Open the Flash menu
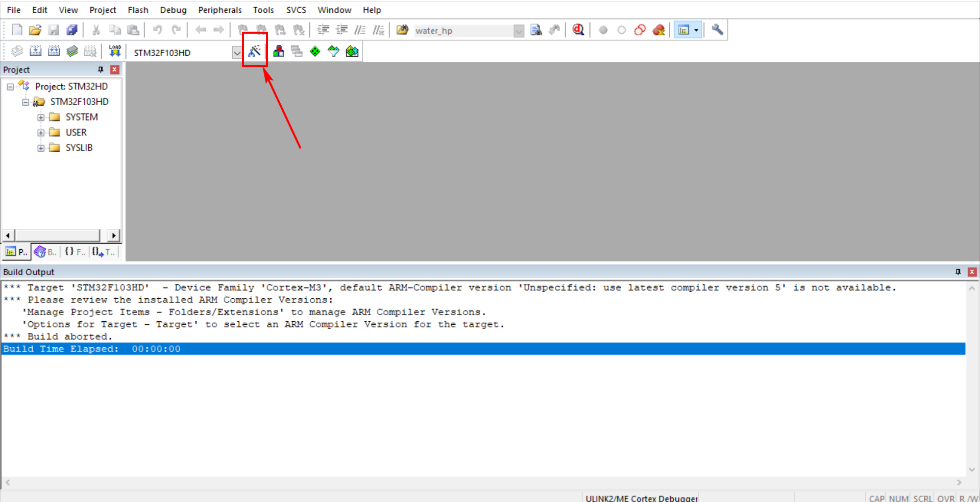This screenshot has height=502, width=980. pyautogui.click(x=138, y=10)
